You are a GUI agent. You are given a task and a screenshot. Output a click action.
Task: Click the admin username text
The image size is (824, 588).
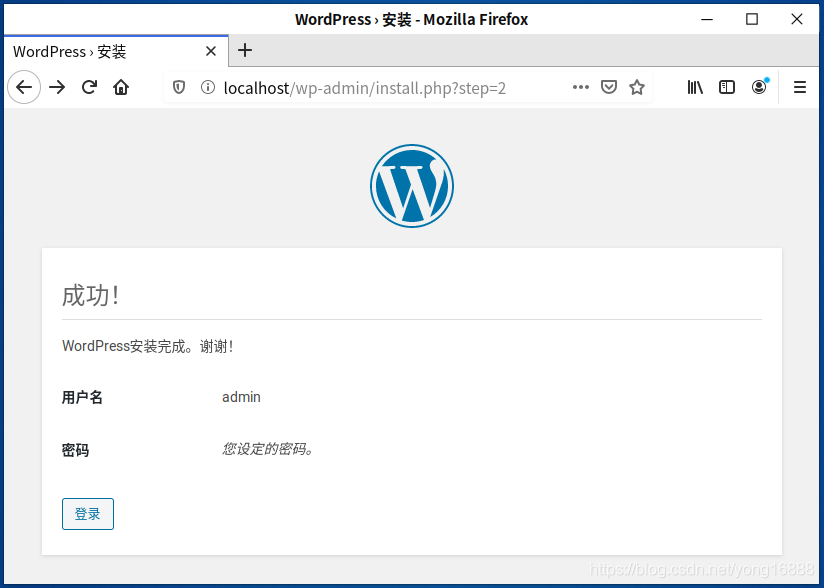(241, 397)
